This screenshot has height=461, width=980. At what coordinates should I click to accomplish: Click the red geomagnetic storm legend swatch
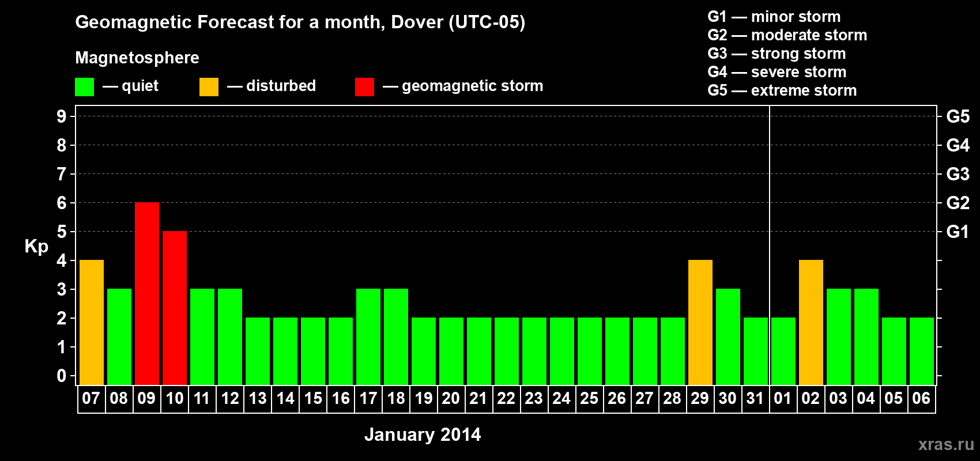tap(364, 87)
